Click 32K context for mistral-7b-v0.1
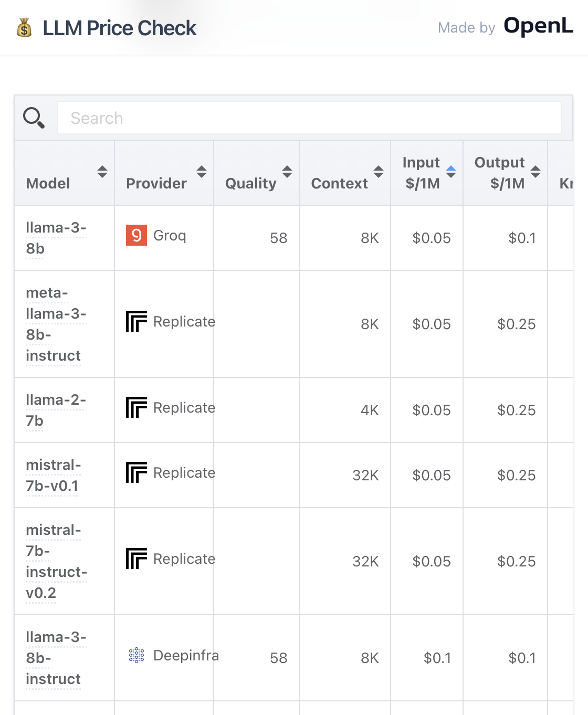588x715 pixels. pos(365,475)
